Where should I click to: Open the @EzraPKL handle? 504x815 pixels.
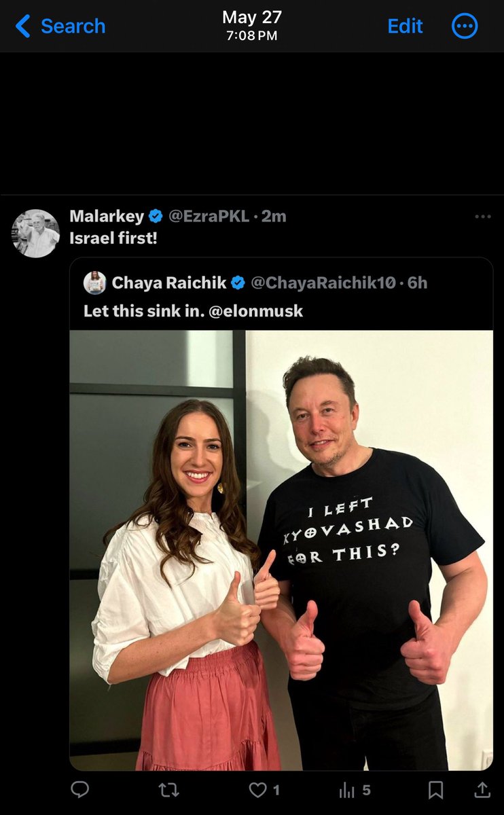pos(209,216)
